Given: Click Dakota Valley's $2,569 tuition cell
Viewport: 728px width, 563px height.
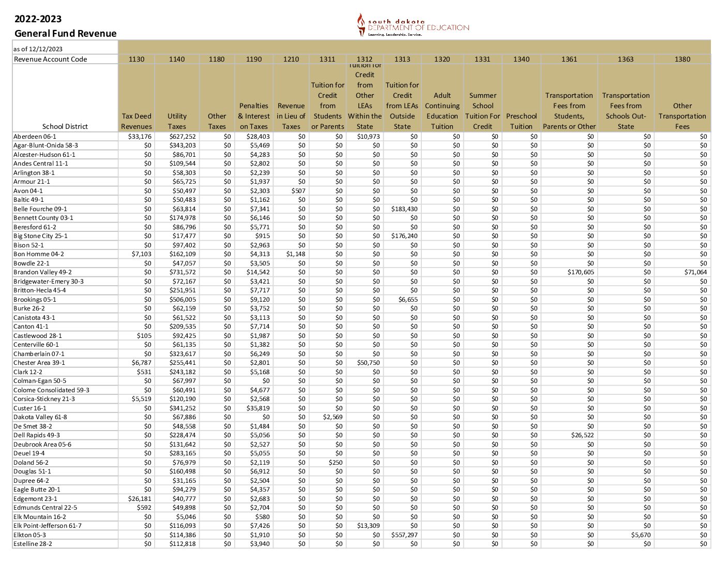Looking at the screenshot, I should [333, 417].
